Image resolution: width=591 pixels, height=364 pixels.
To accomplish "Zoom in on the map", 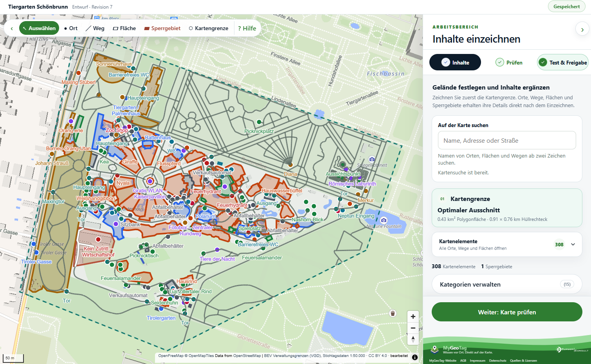I will pyautogui.click(x=413, y=316).
